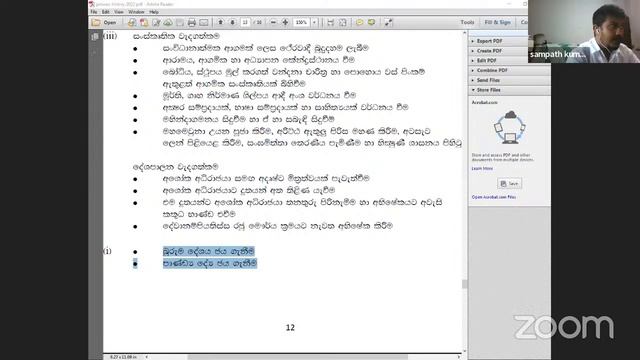Expand the Send Files section
Image resolution: width=640 pixels, height=360 pixels.
[x=509, y=80]
